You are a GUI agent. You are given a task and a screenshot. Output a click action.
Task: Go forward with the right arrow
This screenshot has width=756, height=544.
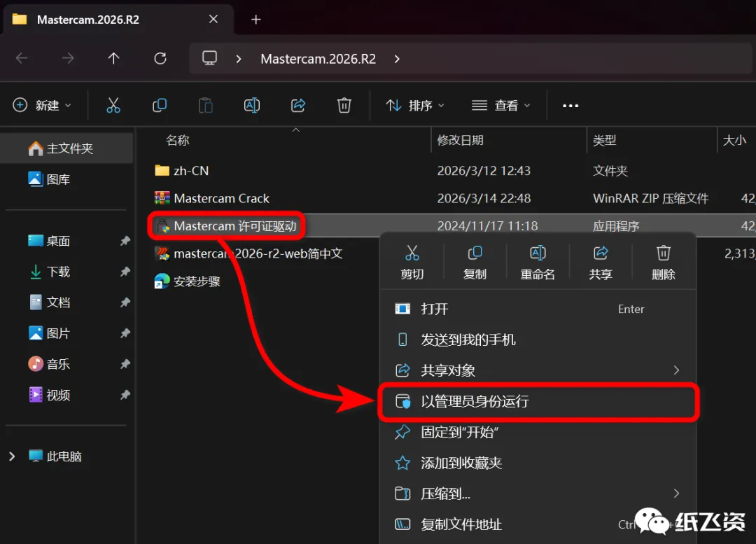click(x=68, y=58)
